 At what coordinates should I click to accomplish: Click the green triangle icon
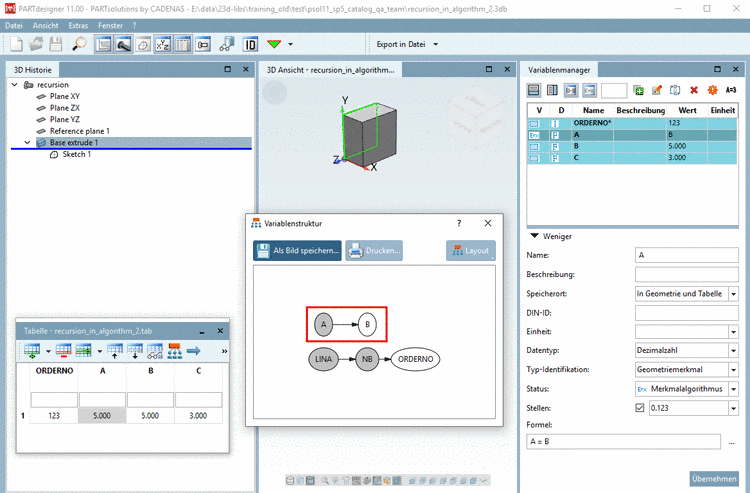(274, 44)
